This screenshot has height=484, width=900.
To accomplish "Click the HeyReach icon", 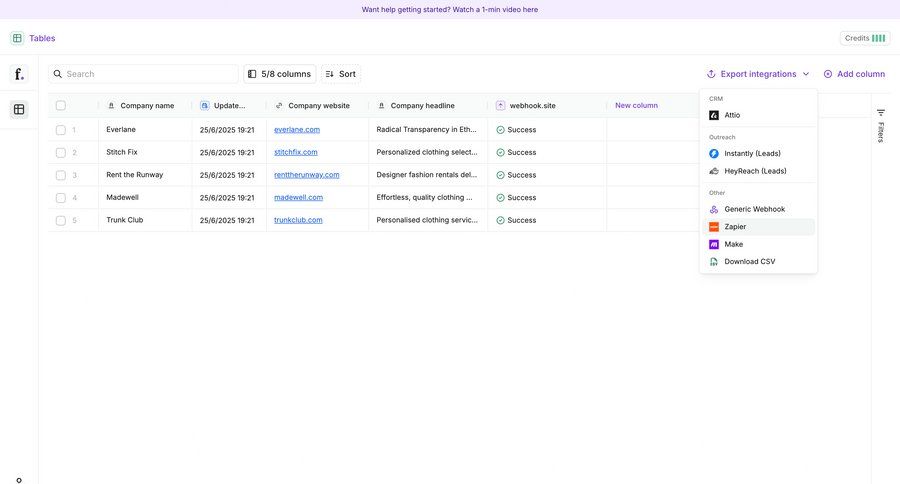I will 714,171.
